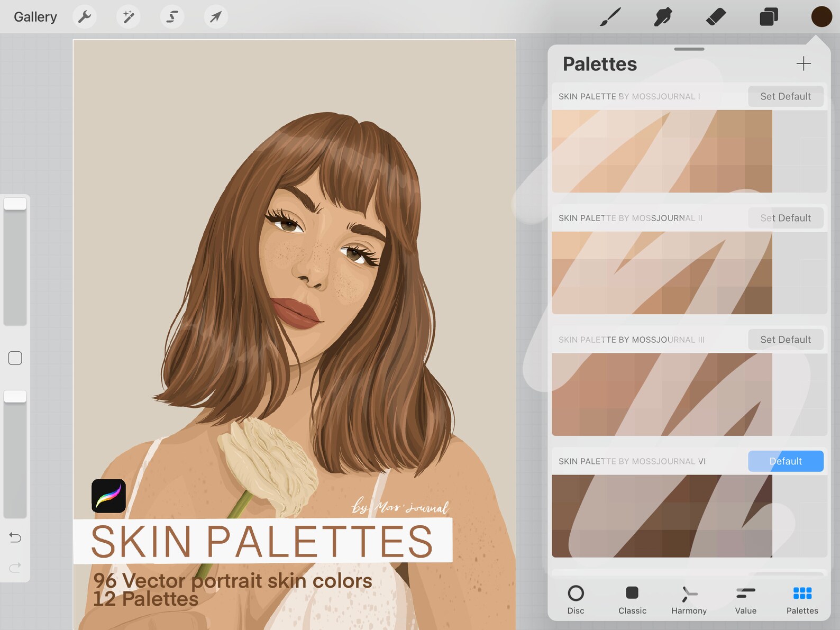Select the Smudge tool

point(663,17)
